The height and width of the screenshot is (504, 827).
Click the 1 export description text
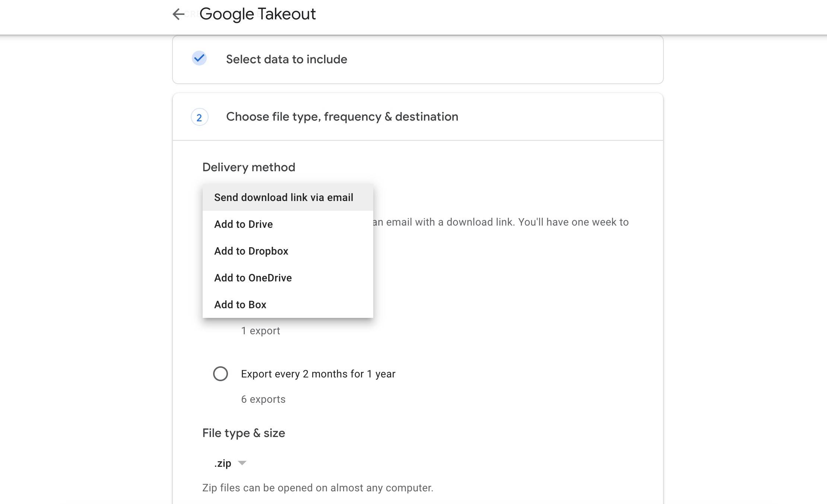(260, 331)
